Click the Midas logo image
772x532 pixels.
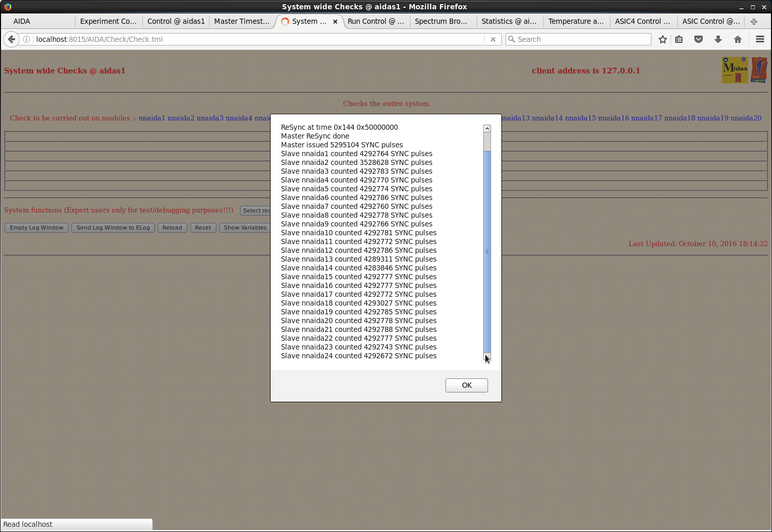(735, 70)
